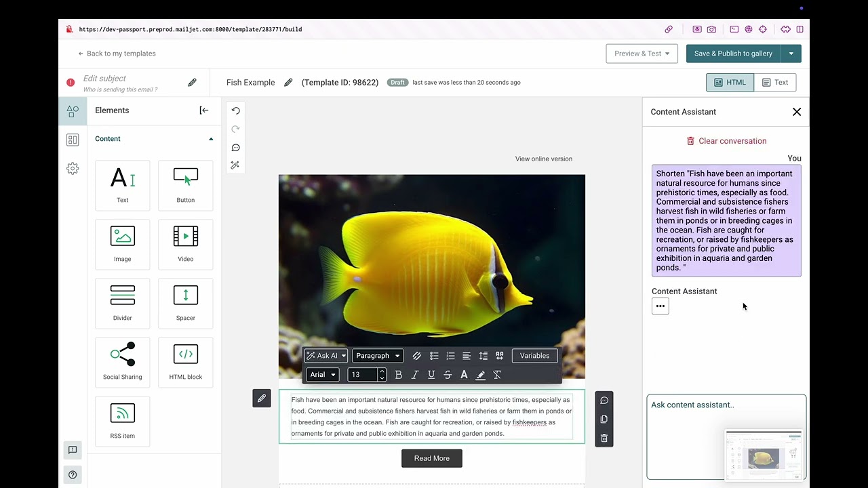Image resolution: width=868 pixels, height=488 pixels.
Task: Click the comment icon beside the text block
Action: [x=604, y=401]
